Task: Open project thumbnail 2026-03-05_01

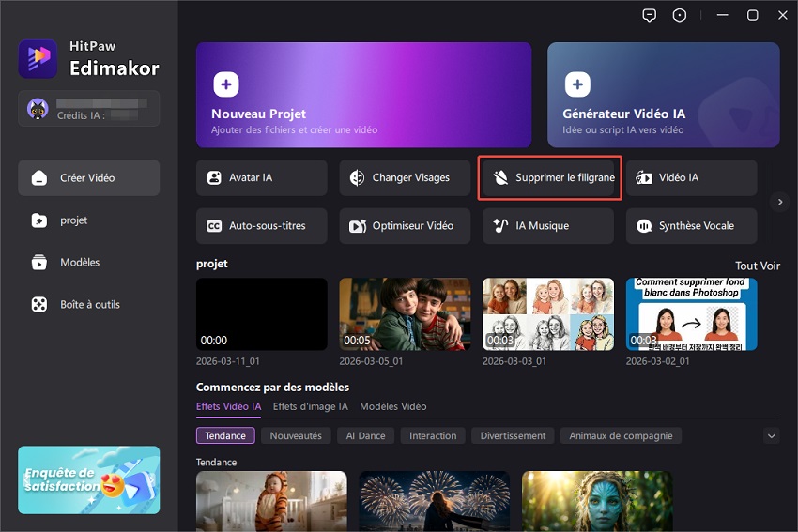Action: (x=405, y=314)
